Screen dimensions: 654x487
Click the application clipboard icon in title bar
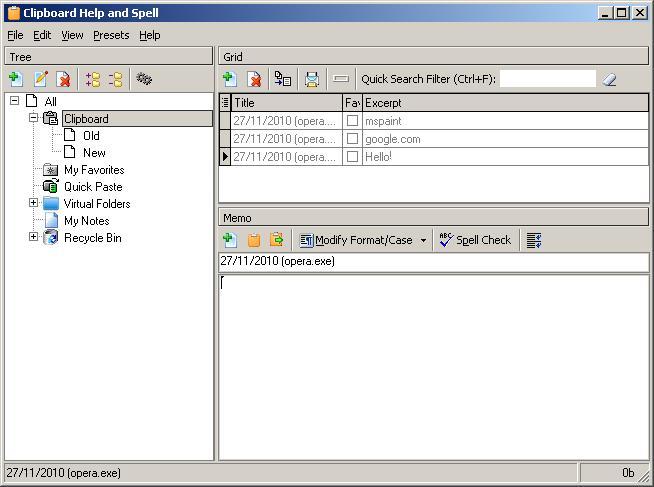click(x=14, y=13)
